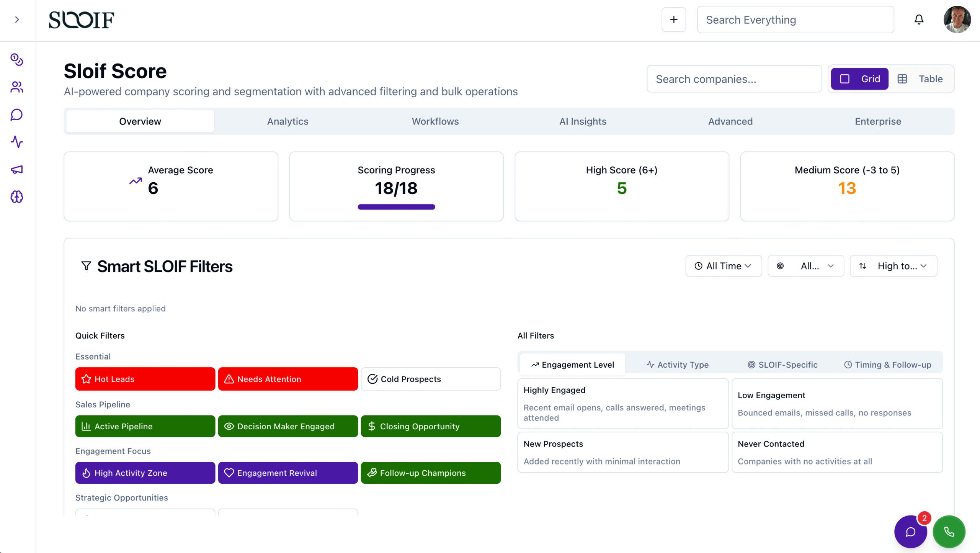Select the Highly Engaged filter card

pos(622,403)
